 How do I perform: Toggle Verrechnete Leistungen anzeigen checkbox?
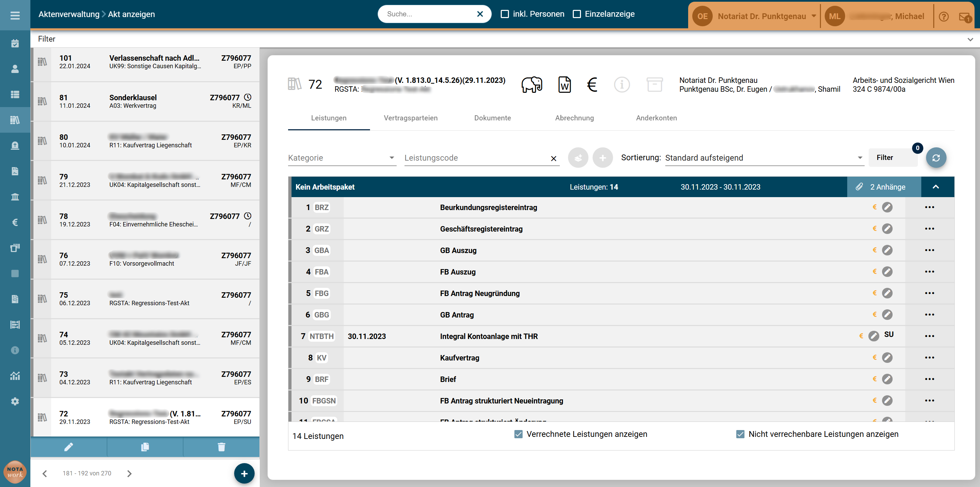click(518, 434)
